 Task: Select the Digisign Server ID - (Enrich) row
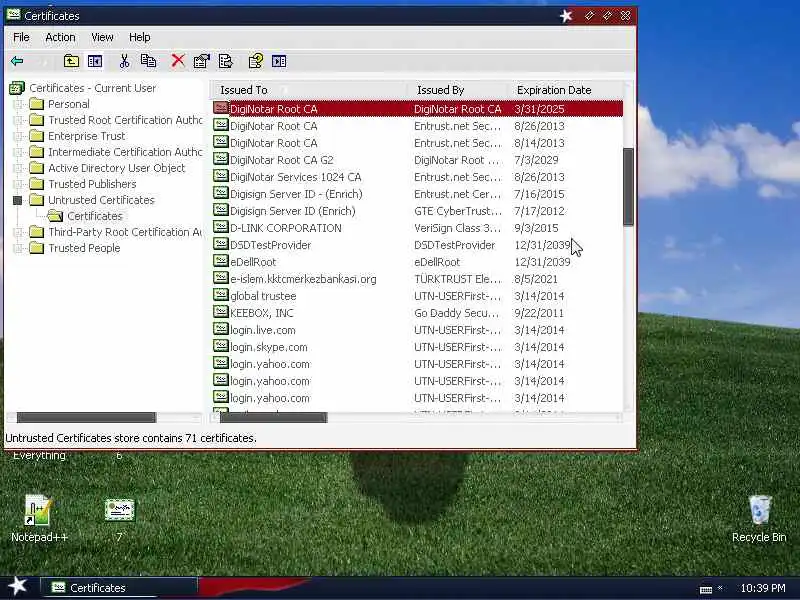[417, 194]
